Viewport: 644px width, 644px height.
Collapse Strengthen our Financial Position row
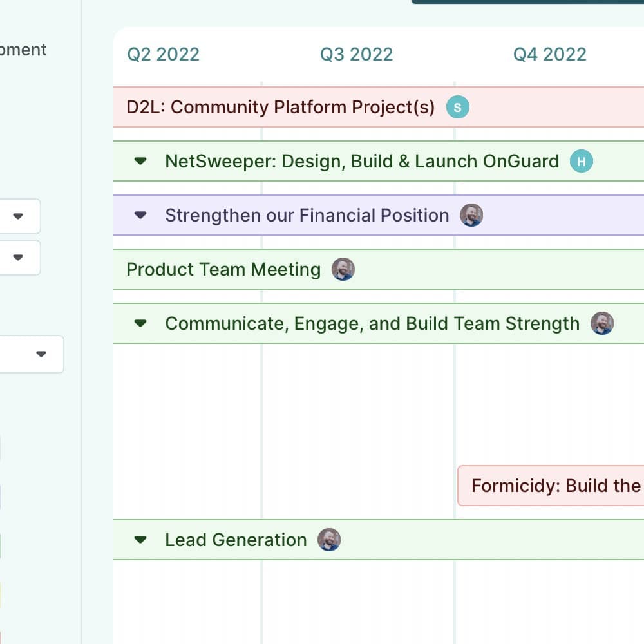point(140,215)
